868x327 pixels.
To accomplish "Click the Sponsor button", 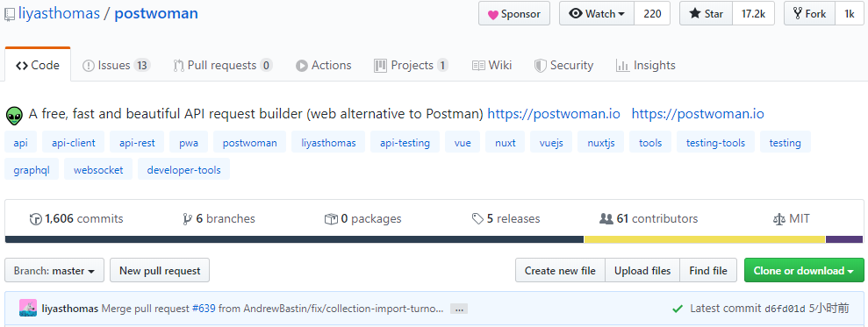I will click(514, 14).
